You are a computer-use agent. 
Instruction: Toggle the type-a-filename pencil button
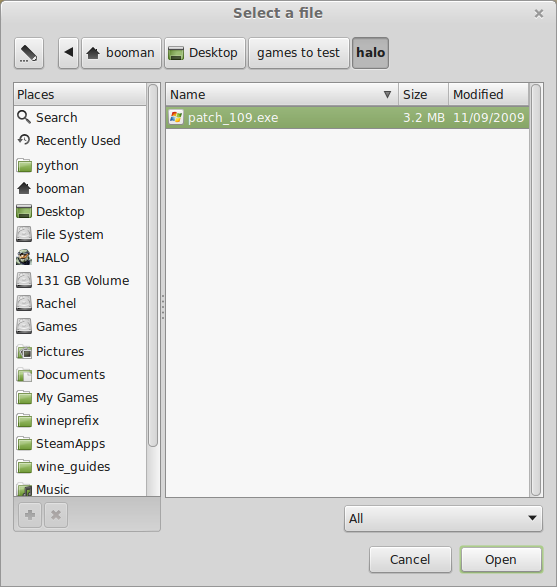point(29,53)
